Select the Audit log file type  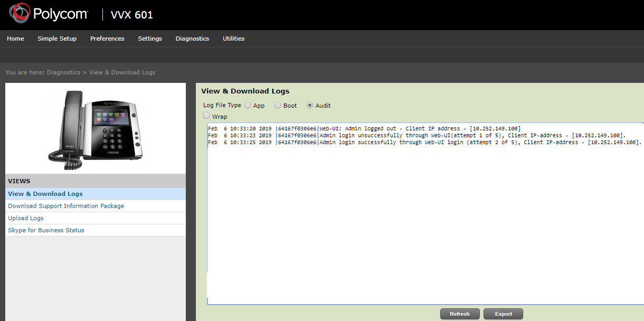pos(310,105)
